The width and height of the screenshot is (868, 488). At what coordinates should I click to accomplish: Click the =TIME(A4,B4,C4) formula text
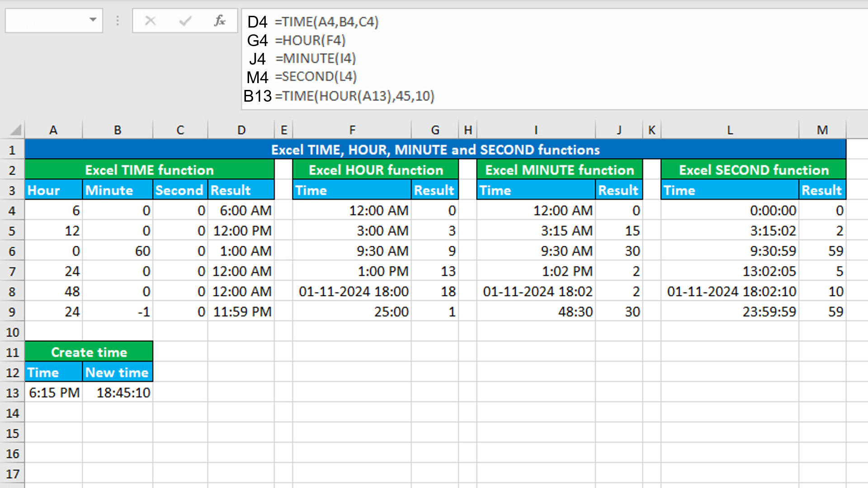(x=326, y=22)
